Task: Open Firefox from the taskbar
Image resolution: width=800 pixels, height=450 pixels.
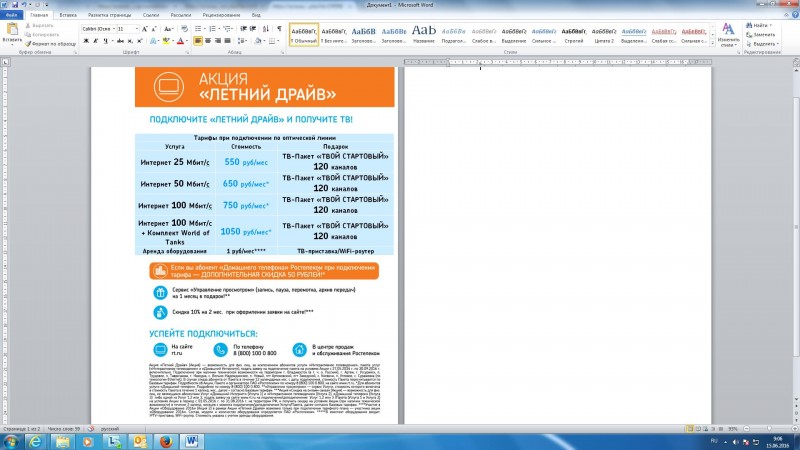Action: point(166,439)
